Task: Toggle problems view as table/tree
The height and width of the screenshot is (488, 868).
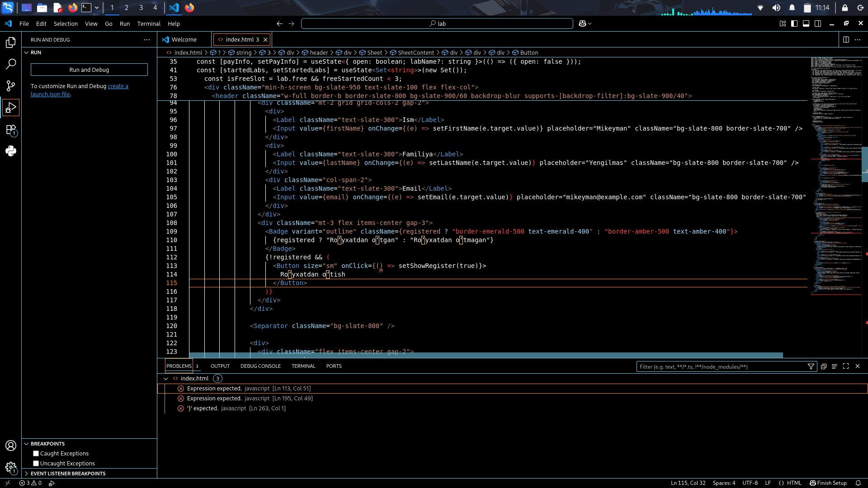Action: point(835,366)
